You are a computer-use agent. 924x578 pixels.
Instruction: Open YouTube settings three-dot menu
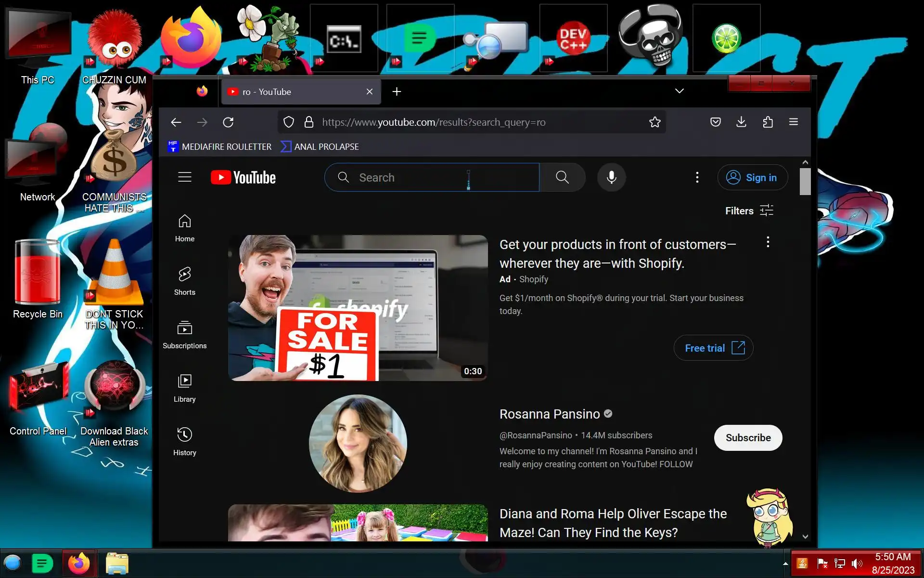(x=697, y=177)
